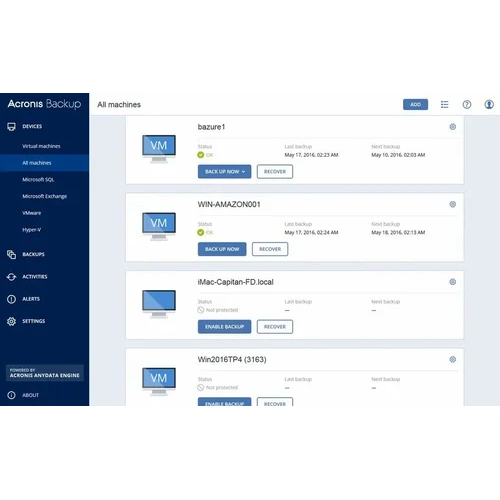The width and height of the screenshot is (500, 500).
Task: Click the bazure1 machine name
Action: 211,127
